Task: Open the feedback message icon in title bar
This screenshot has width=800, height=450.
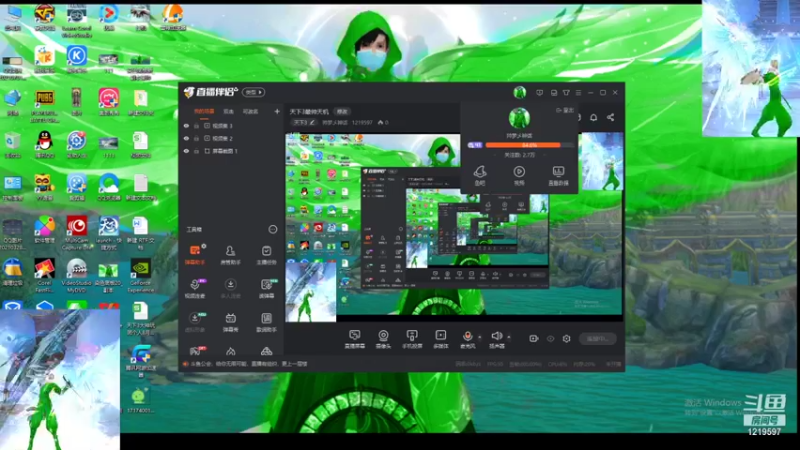Action: [539, 93]
